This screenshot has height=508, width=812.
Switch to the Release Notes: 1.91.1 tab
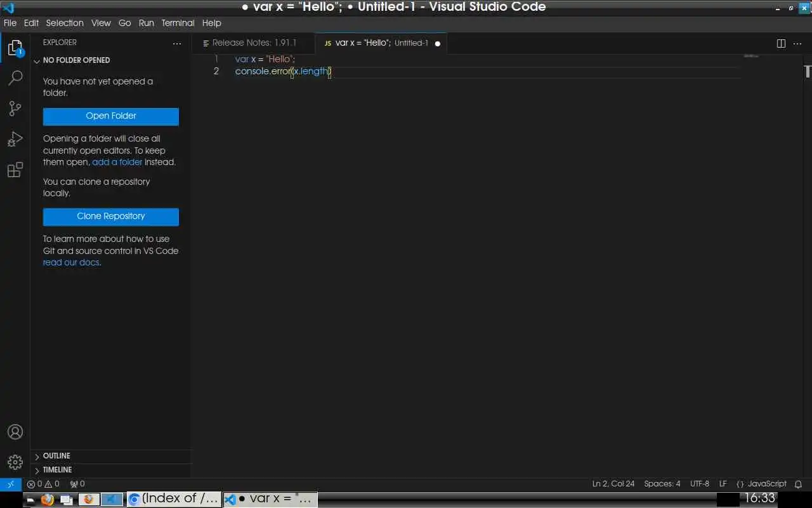pos(254,43)
